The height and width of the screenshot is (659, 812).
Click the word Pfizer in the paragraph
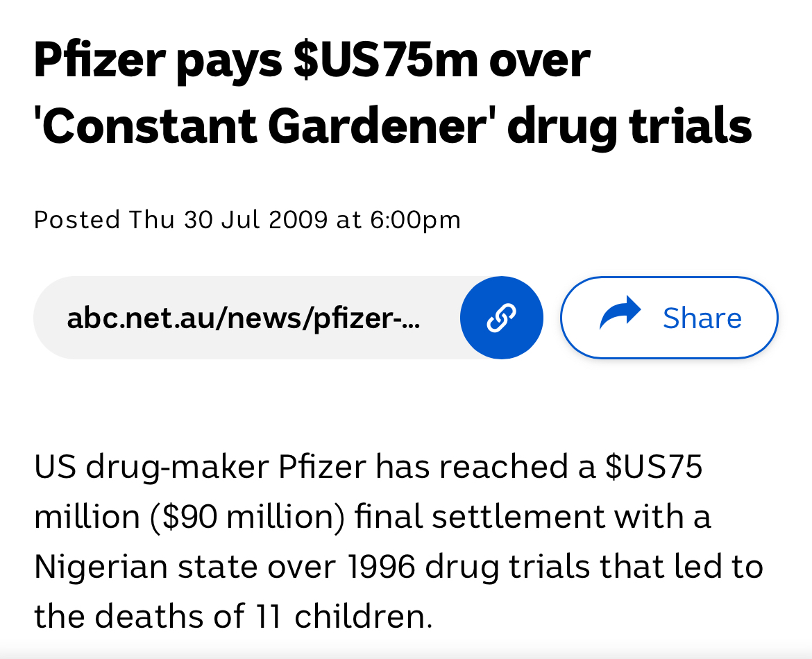click(321, 467)
